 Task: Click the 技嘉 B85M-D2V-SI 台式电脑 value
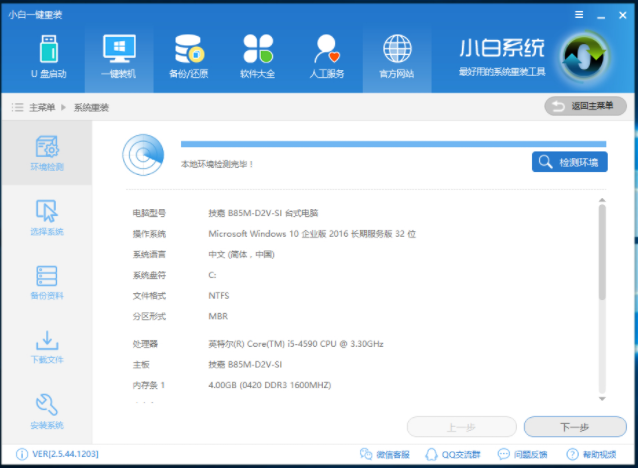coord(263,213)
